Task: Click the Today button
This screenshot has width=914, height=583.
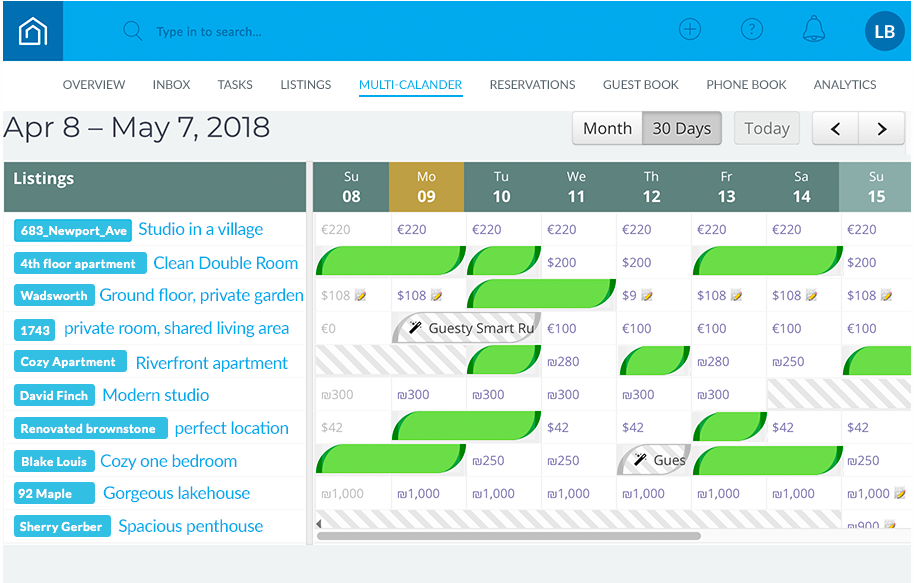Action: click(x=766, y=128)
